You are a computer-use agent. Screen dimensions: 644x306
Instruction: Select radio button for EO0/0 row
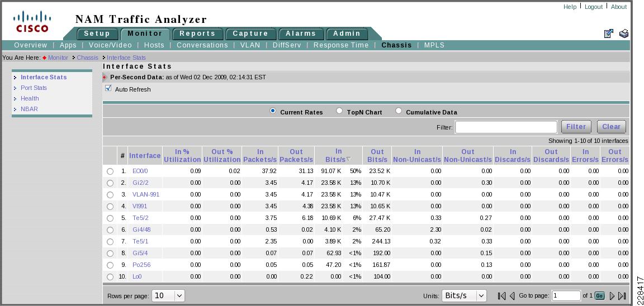110,171
